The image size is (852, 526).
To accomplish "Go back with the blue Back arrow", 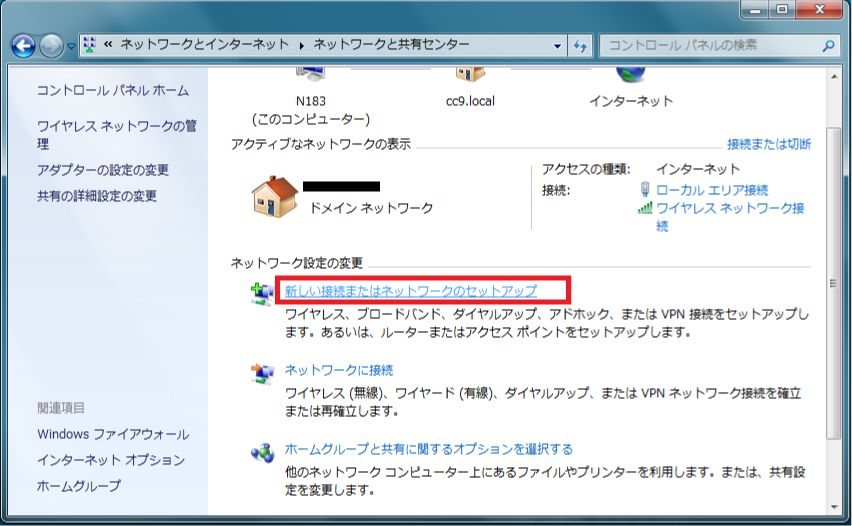I will (x=23, y=46).
